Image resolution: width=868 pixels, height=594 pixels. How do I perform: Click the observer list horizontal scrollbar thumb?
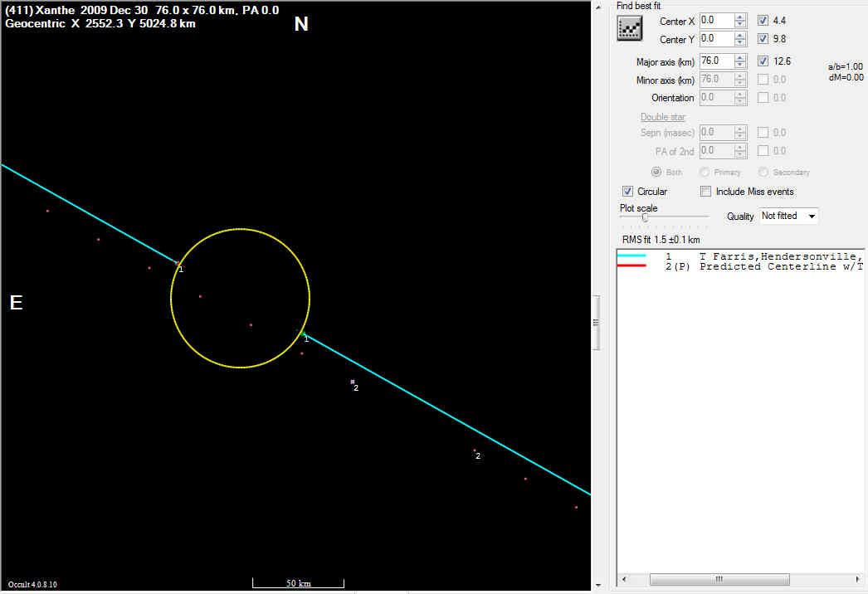point(719,579)
